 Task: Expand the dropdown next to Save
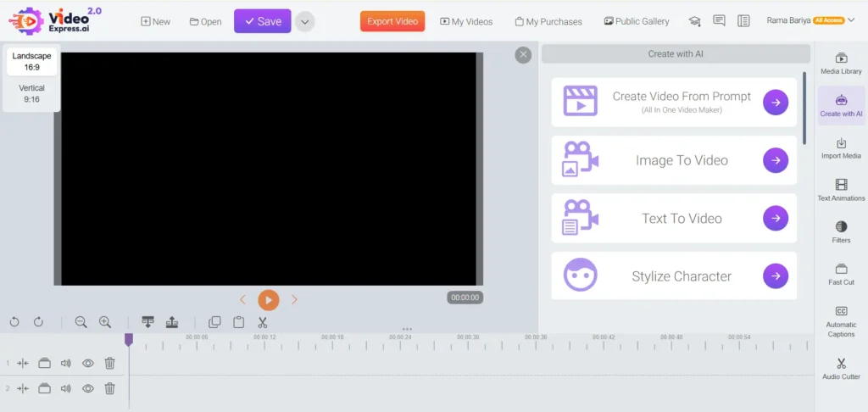tap(304, 22)
